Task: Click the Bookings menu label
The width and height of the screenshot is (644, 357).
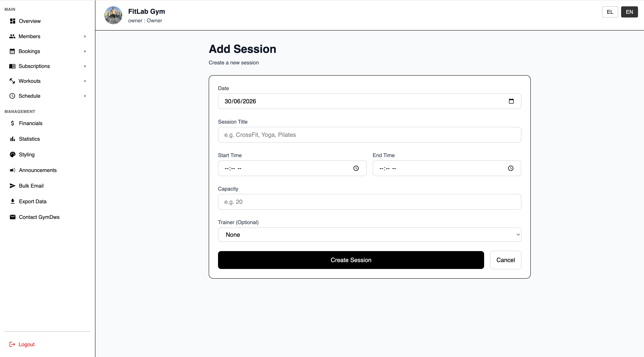Action: [x=29, y=51]
